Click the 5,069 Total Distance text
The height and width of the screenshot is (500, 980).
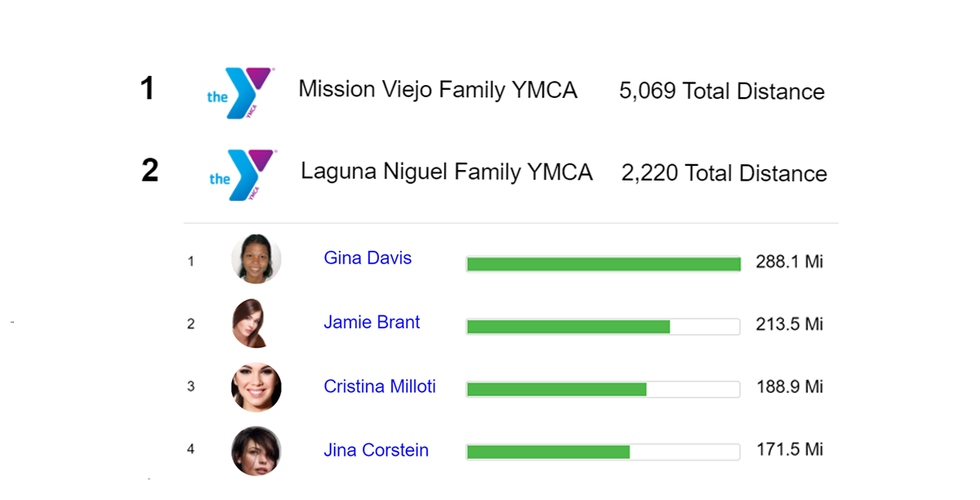pos(722,92)
